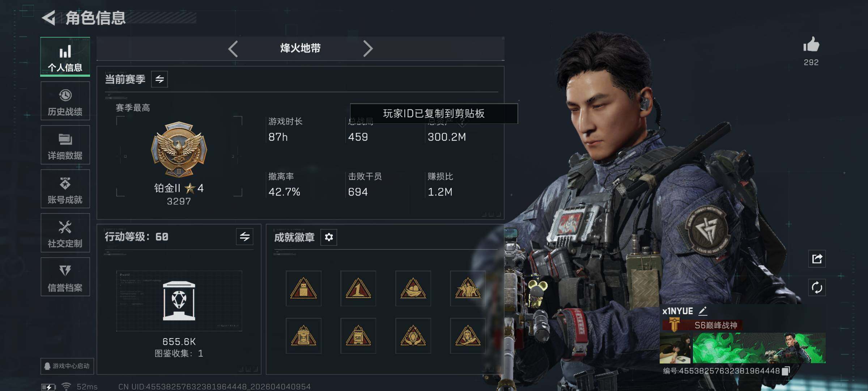Toggle the current season swap icon beside 当前赛季

[x=159, y=79]
